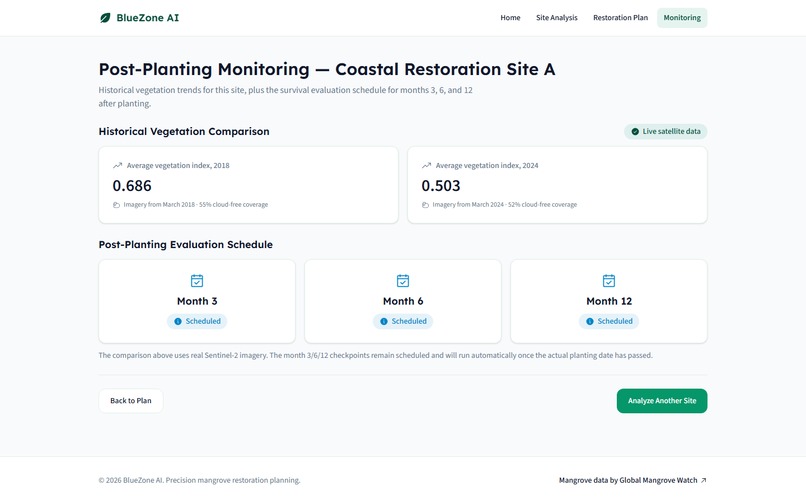Click the Month 12 Scheduled status label
This screenshot has width=806, height=504.
(615, 321)
